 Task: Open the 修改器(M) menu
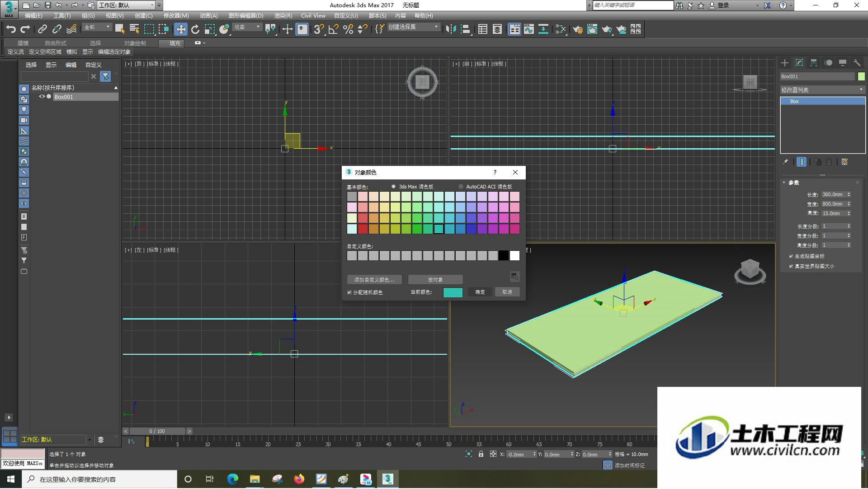(x=176, y=16)
